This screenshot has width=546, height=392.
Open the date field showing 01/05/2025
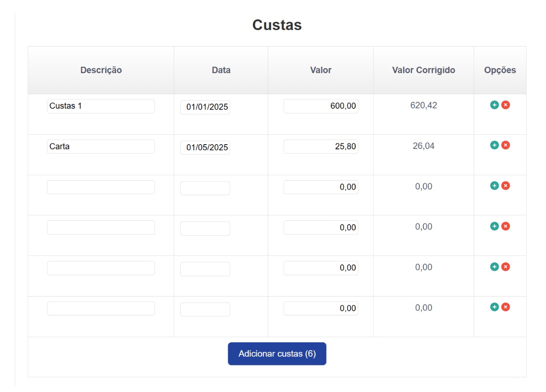(205, 148)
